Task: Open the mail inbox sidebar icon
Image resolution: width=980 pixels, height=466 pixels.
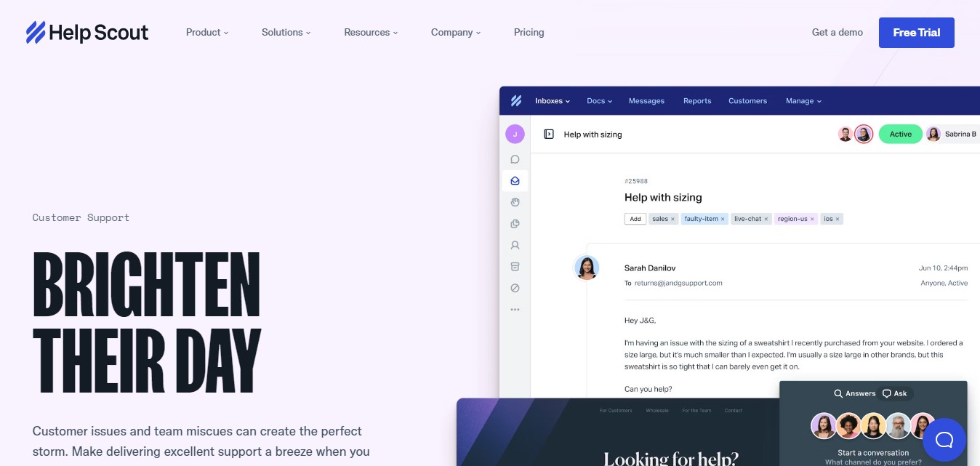Action: pyautogui.click(x=515, y=181)
